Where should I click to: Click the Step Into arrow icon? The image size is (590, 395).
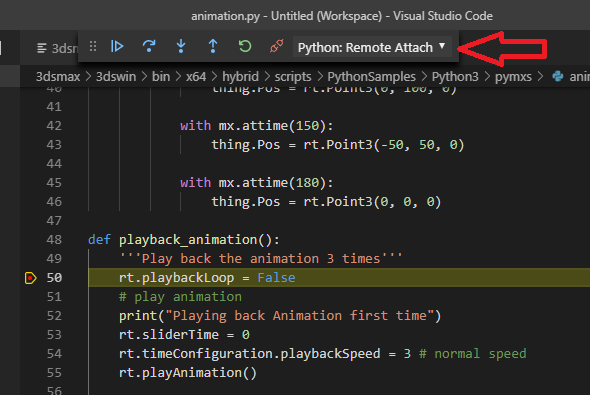pyautogui.click(x=181, y=47)
